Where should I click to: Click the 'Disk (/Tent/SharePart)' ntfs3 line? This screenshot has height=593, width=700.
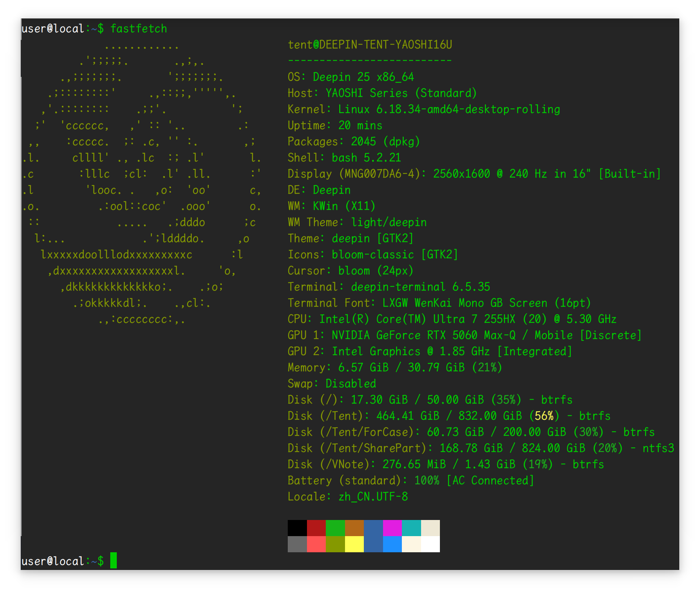[481, 448]
